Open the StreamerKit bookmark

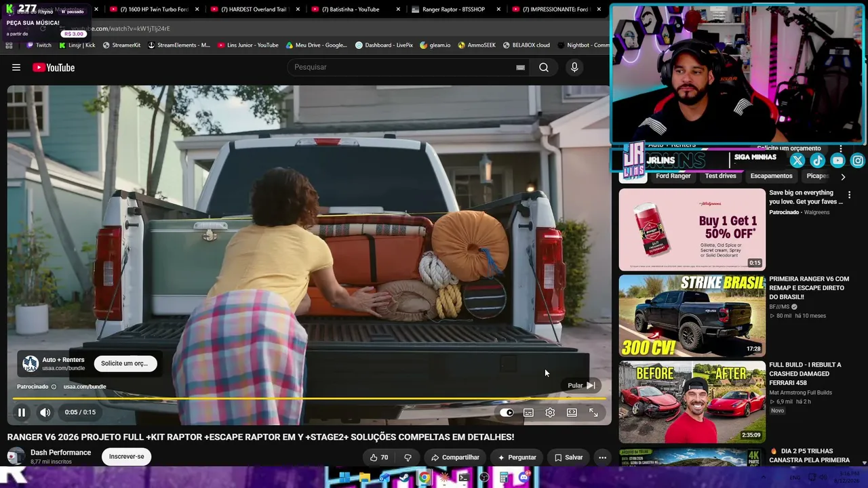[x=121, y=45]
